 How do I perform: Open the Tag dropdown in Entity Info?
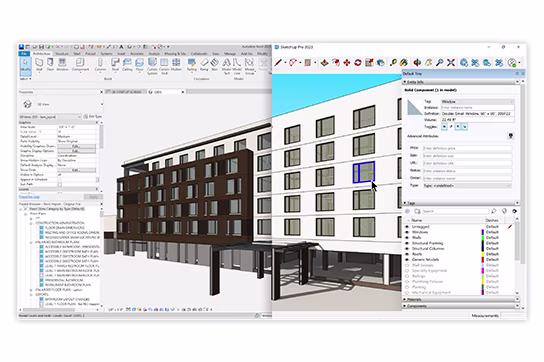pos(477,102)
